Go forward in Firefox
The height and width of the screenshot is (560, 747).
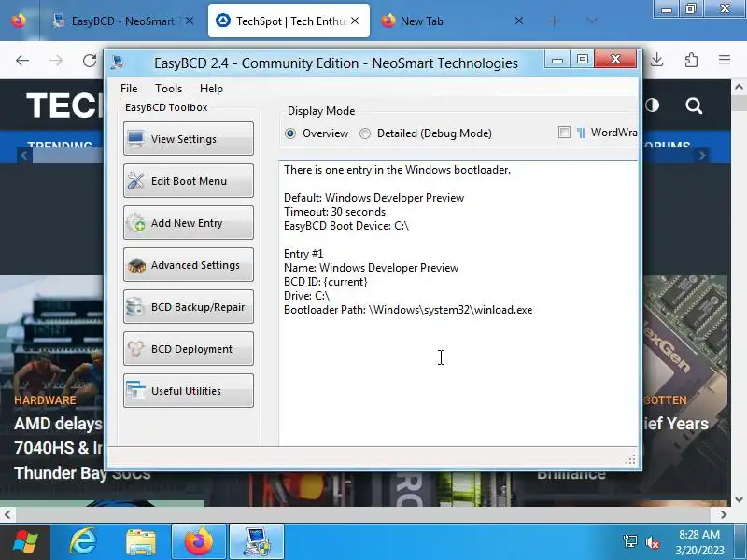(x=56, y=60)
